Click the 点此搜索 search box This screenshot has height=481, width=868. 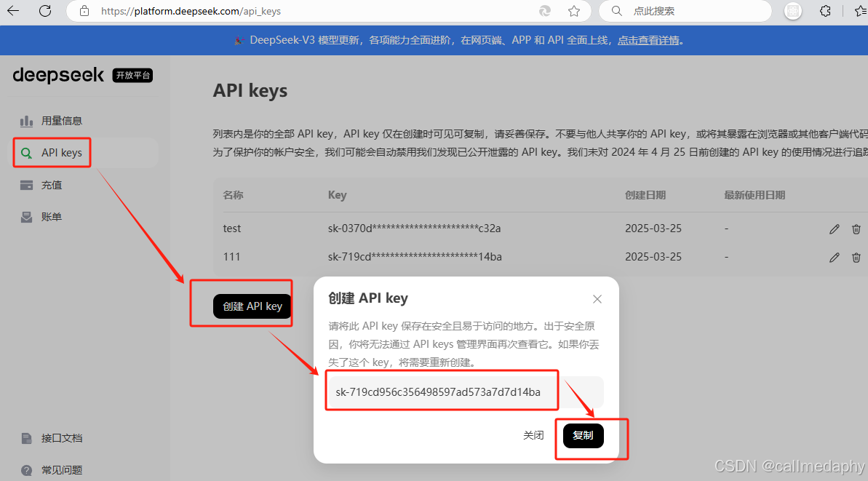tap(685, 11)
